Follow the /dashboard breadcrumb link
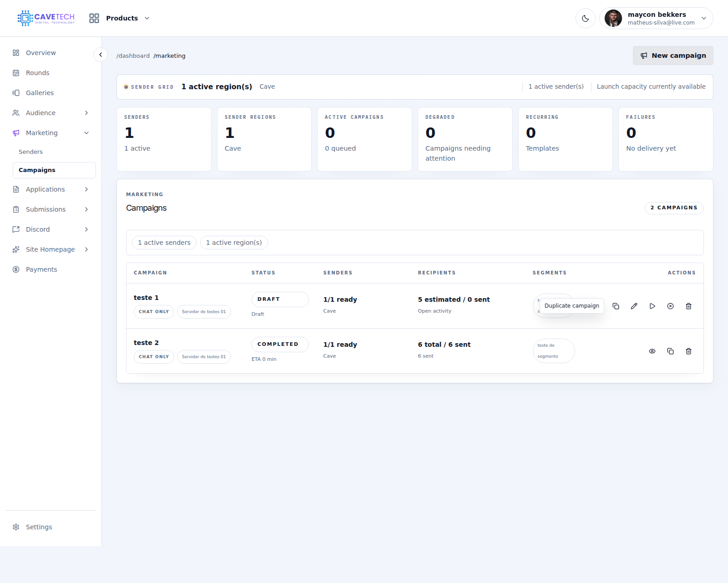 coord(133,56)
